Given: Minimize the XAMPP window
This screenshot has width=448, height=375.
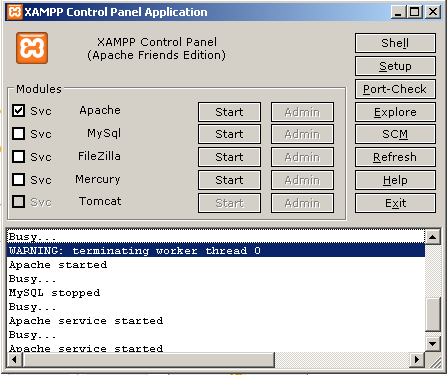Looking at the screenshot, I should pyautogui.click(x=399, y=12).
